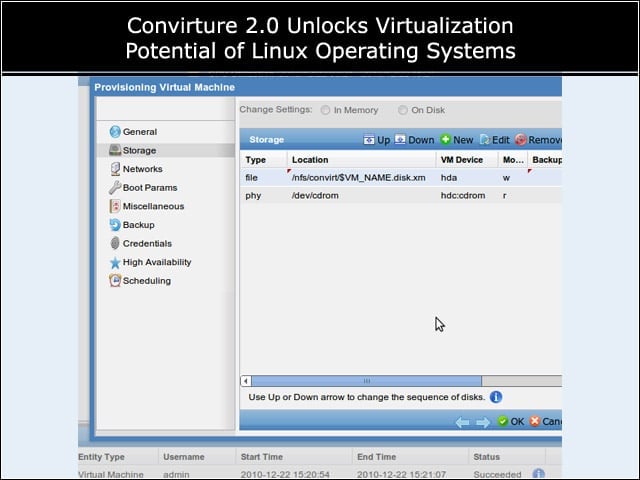640x480 pixels.
Task: Click the 'Succeeded' status text
Action: coord(497,475)
